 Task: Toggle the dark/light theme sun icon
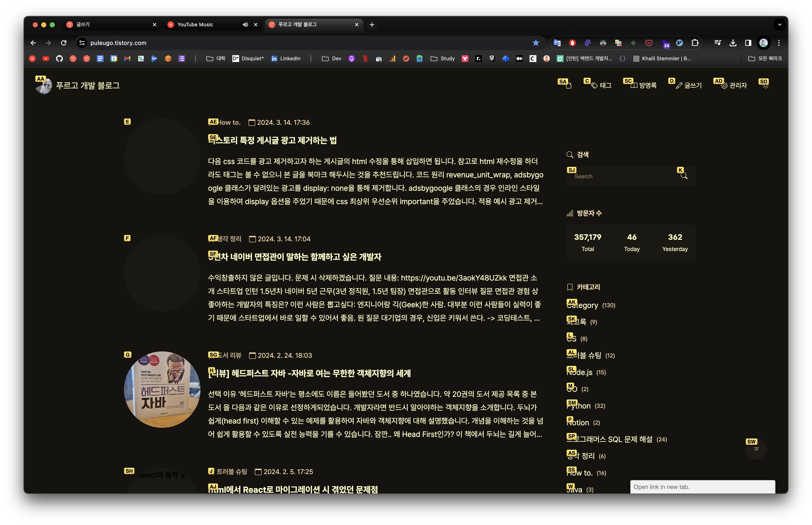coord(765,86)
